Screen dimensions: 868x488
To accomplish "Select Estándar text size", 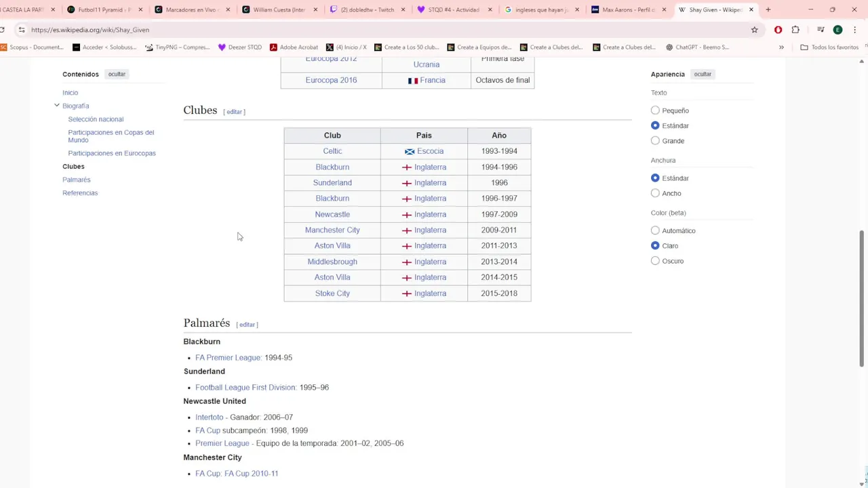I will 655,125.
